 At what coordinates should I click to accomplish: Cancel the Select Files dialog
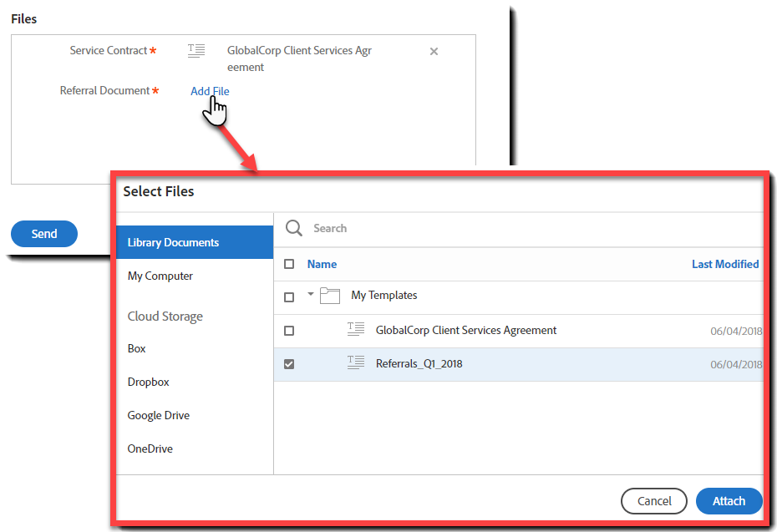653,501
